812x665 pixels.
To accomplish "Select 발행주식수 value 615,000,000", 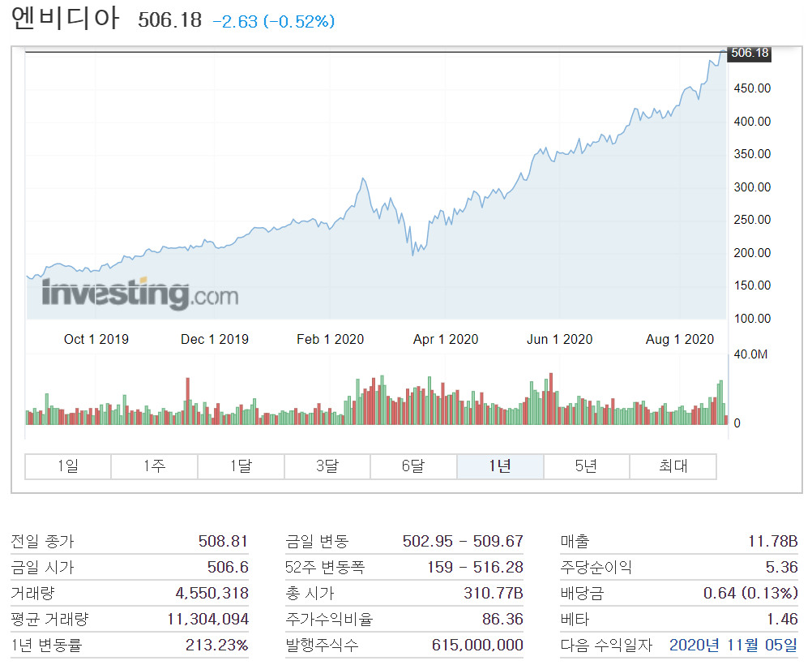I will [477, 646].
